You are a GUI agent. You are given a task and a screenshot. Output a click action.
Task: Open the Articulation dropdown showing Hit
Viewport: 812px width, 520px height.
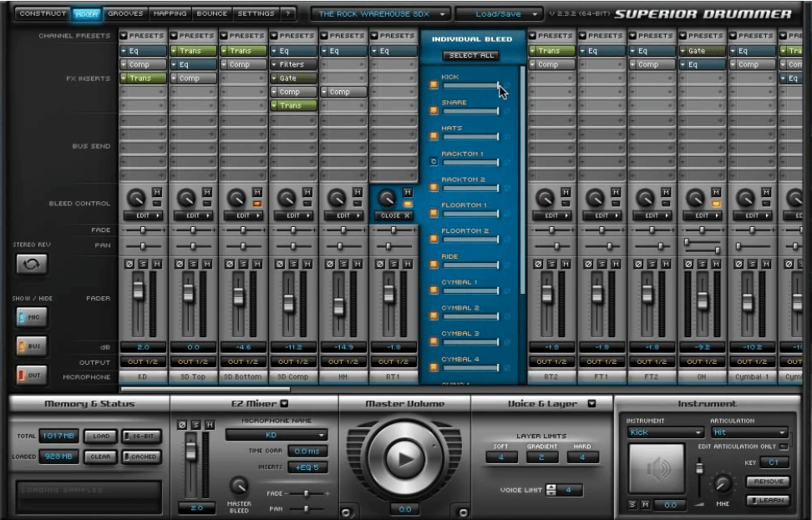[x=749, y=433]
